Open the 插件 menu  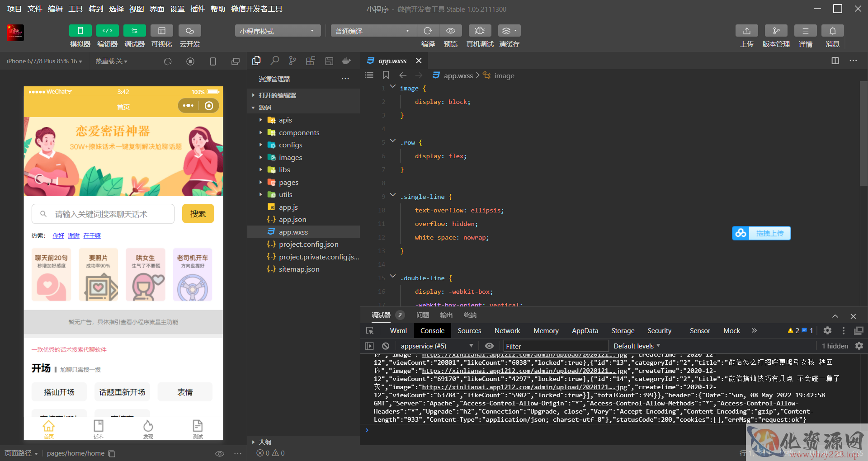[198, 9]
